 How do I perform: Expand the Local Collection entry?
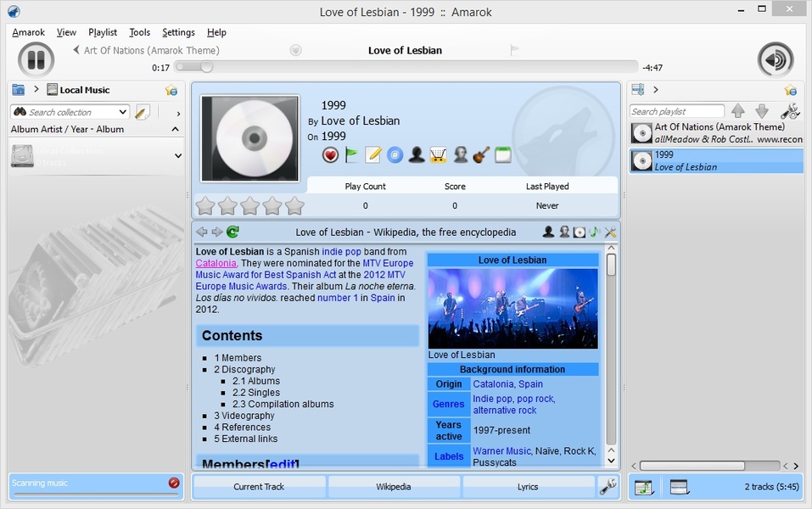click(x=178, y=156)
